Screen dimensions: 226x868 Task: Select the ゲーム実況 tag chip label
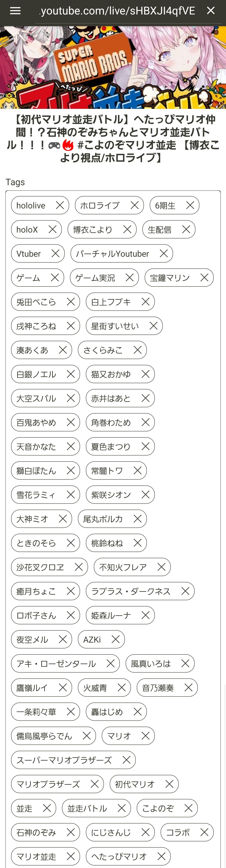click(x=95, y=278)
